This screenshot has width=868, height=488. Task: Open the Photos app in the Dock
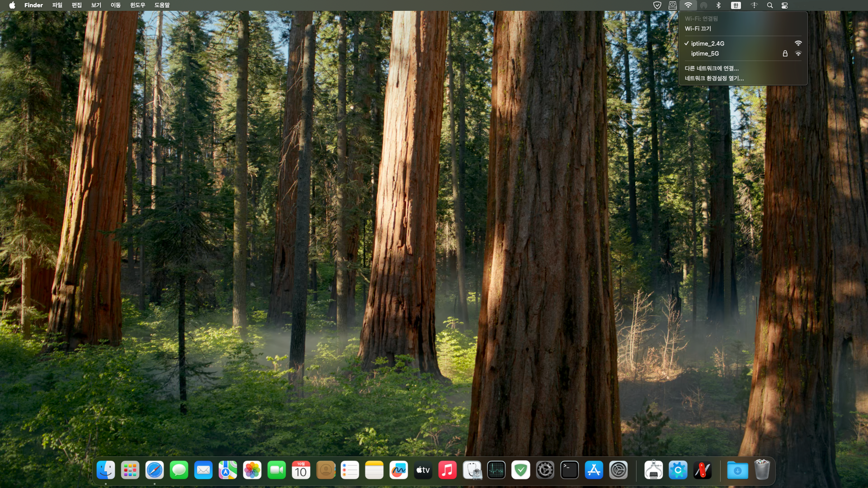[252, 470]
